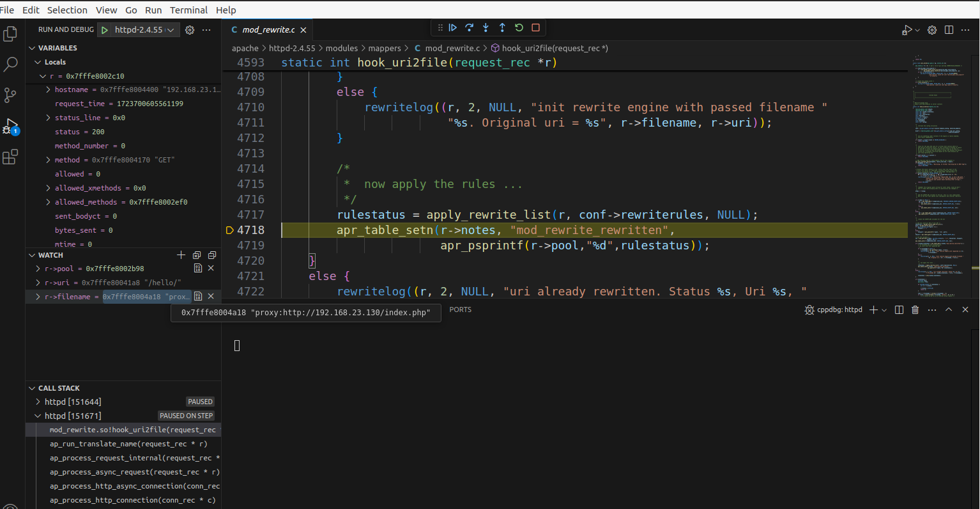This screenshot has width=980, height=509.
Task: Maximize the panel with up chevron
Action: pyautogui.click(x=949, y=309)
